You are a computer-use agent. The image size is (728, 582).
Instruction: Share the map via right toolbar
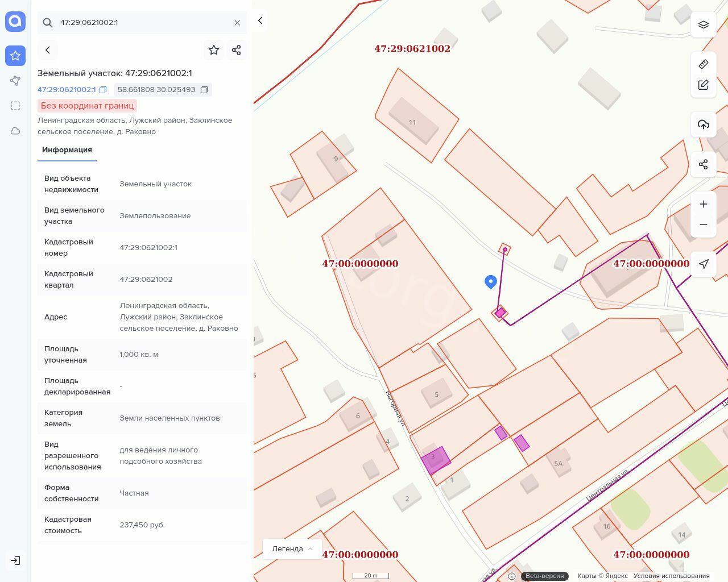click(704, 164)
